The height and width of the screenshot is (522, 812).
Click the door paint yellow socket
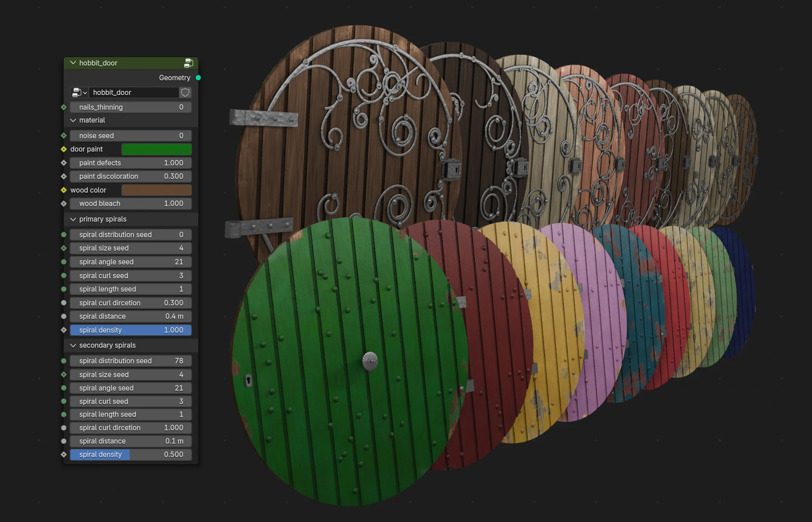tap(64, 149)
